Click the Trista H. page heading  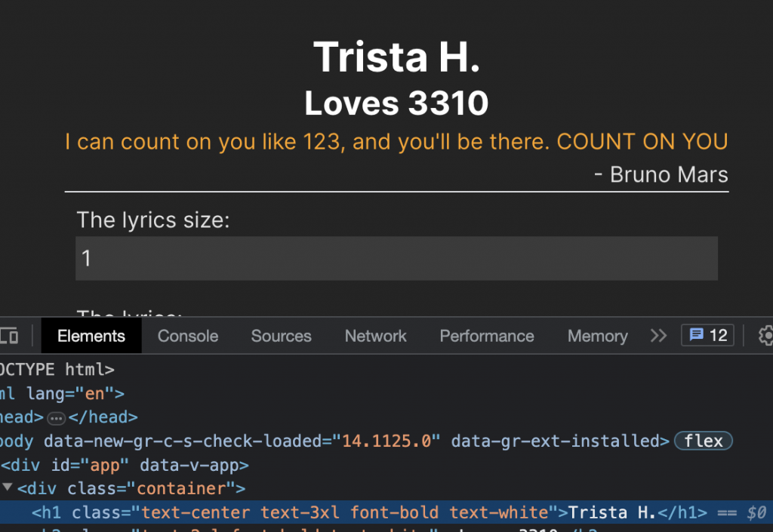tap(396, 57)
